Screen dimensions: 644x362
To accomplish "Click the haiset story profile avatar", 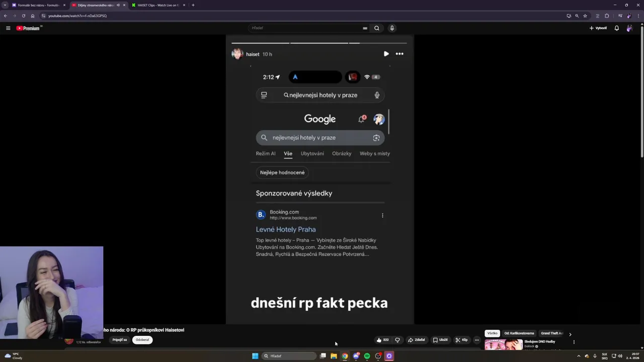I will (x=237, y=54).
